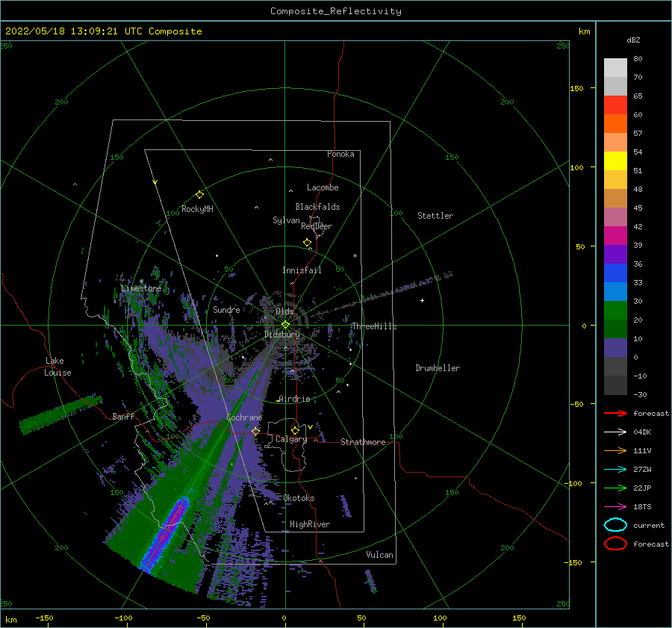
Task: Click the yellow diamond marker above Calgary label
Action: point(295,430)
